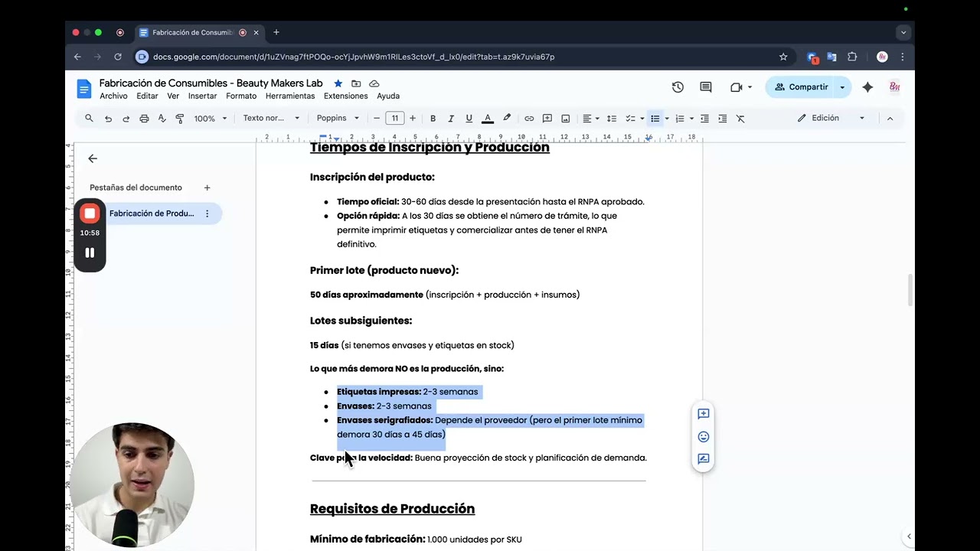The height and width of the screenshot is (551, 980).
Task: Toggle the bulleted list
Action: [655, 119]
